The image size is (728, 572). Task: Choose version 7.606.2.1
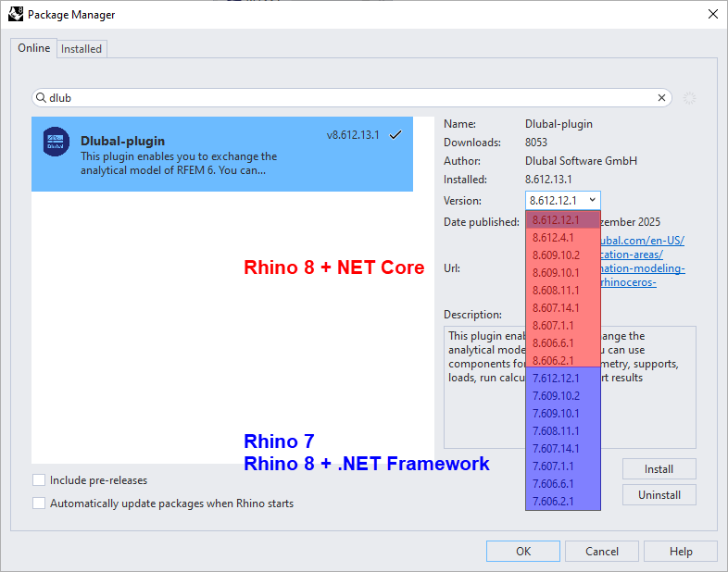point(563,502)
